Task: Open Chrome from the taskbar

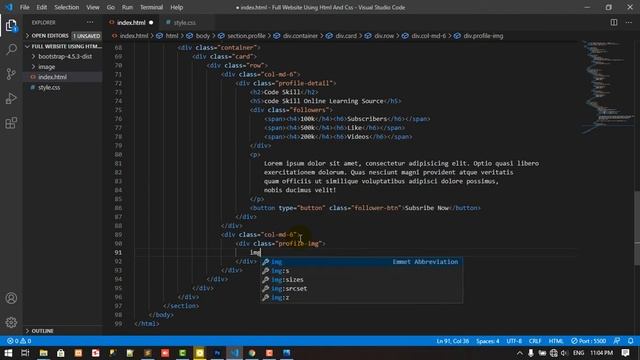Action: coord(252,353)
